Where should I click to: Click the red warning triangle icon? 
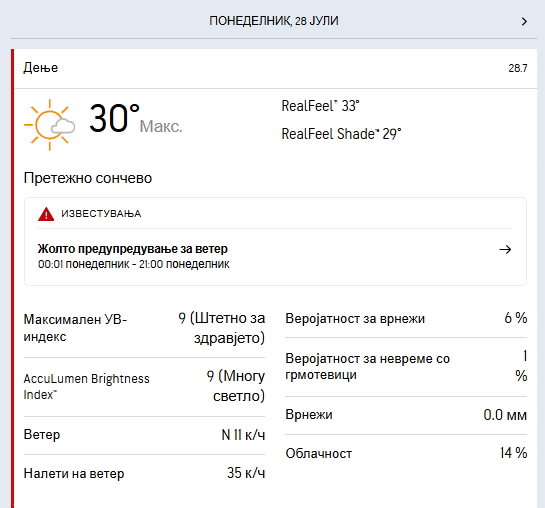[x=46, y=214]
